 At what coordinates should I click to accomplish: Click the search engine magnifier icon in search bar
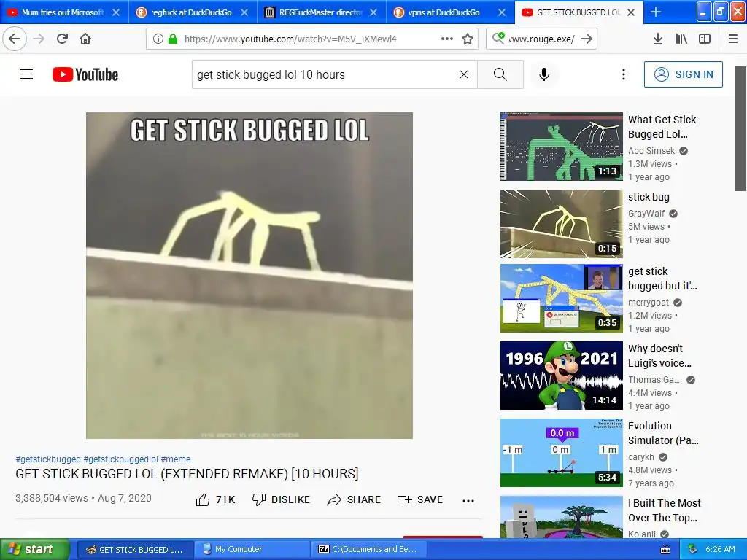pos(498,38)
